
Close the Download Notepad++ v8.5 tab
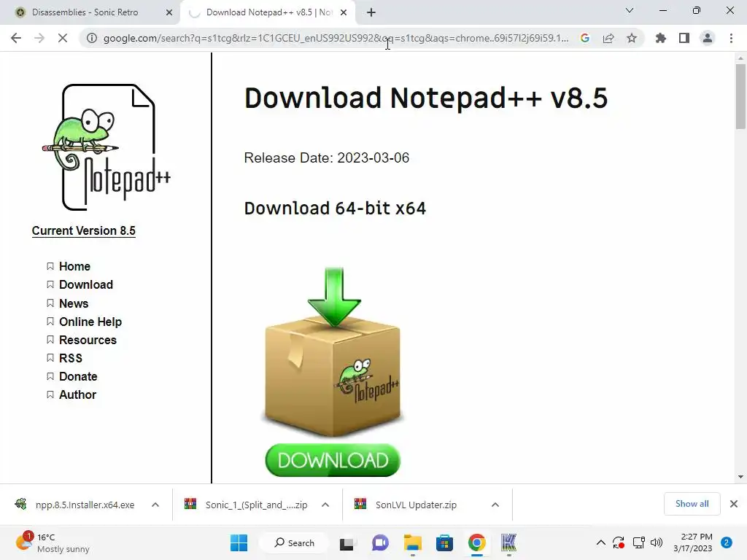[344, 13]
